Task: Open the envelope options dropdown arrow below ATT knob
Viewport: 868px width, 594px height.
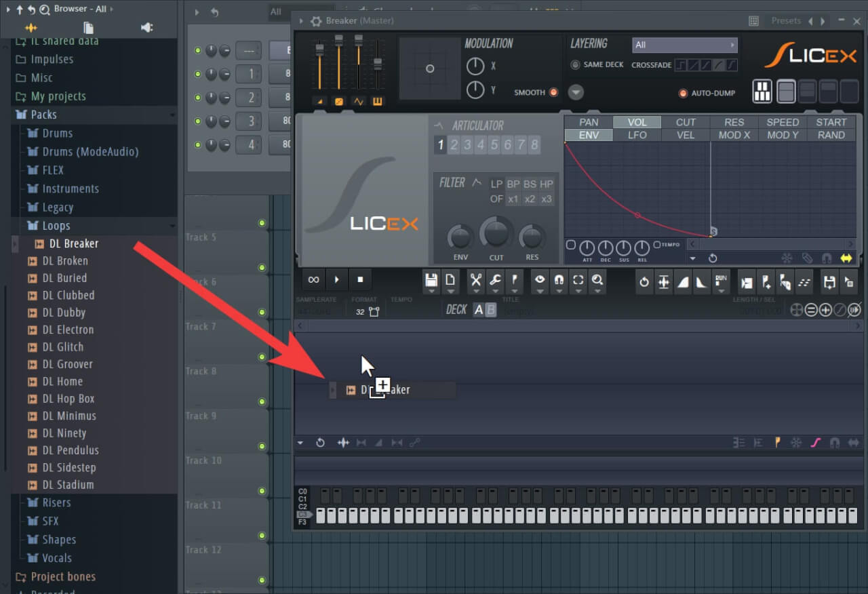Action: pyautogui.click(x=692, y=258)
